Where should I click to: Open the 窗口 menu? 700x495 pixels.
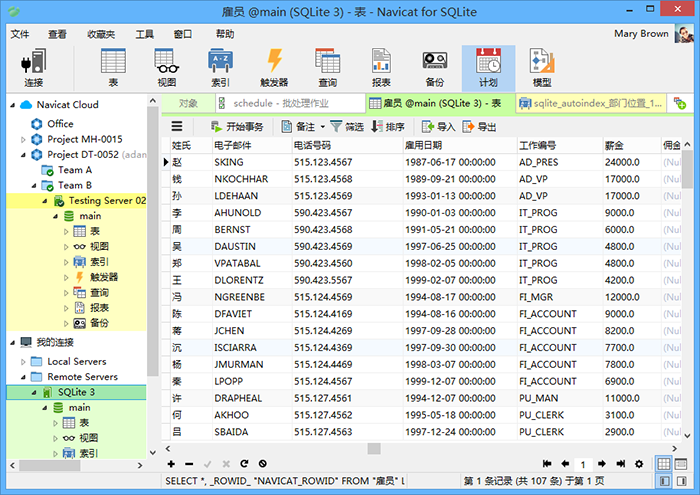[x=183, y=34]
